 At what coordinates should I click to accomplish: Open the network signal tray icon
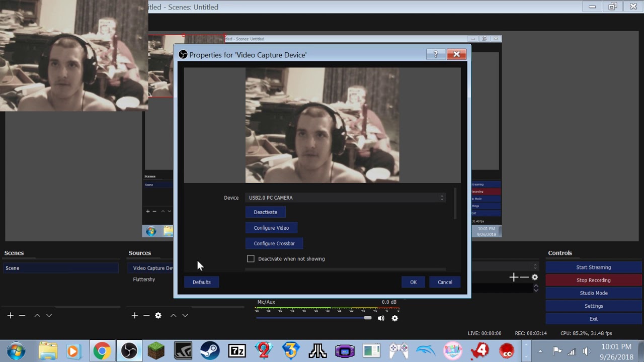point(572,351)
